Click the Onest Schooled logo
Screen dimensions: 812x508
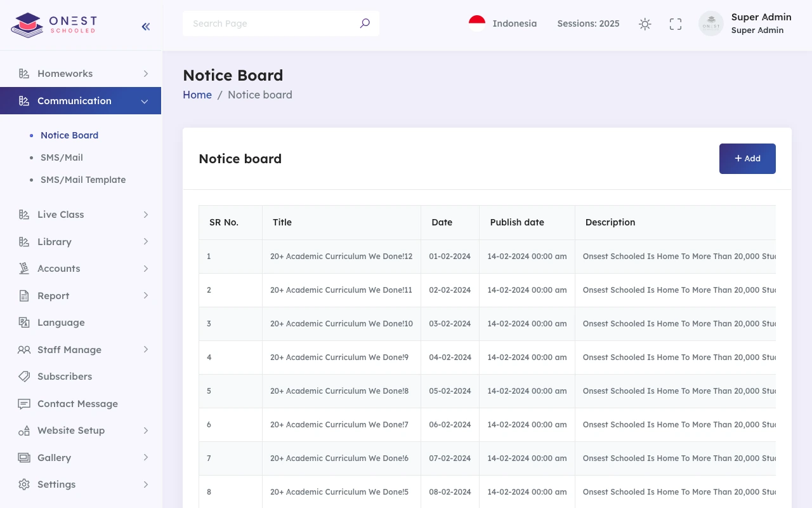54,25
